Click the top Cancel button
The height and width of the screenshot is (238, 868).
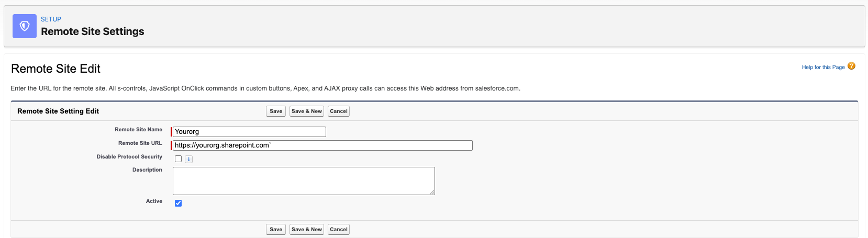[x=339, y=111]
